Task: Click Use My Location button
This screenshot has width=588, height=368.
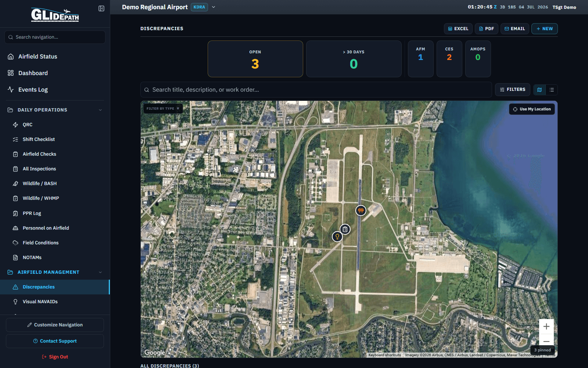Action: (532, 109)
